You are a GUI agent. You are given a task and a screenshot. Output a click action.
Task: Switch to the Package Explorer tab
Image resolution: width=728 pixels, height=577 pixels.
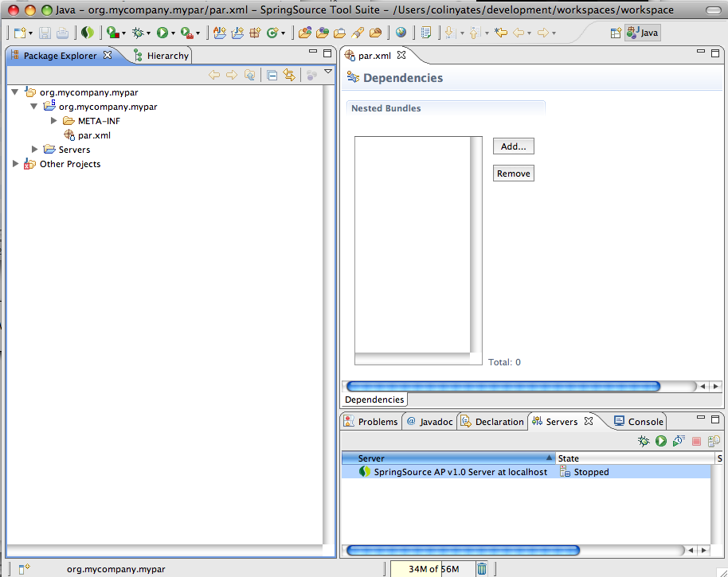[61, 56]
